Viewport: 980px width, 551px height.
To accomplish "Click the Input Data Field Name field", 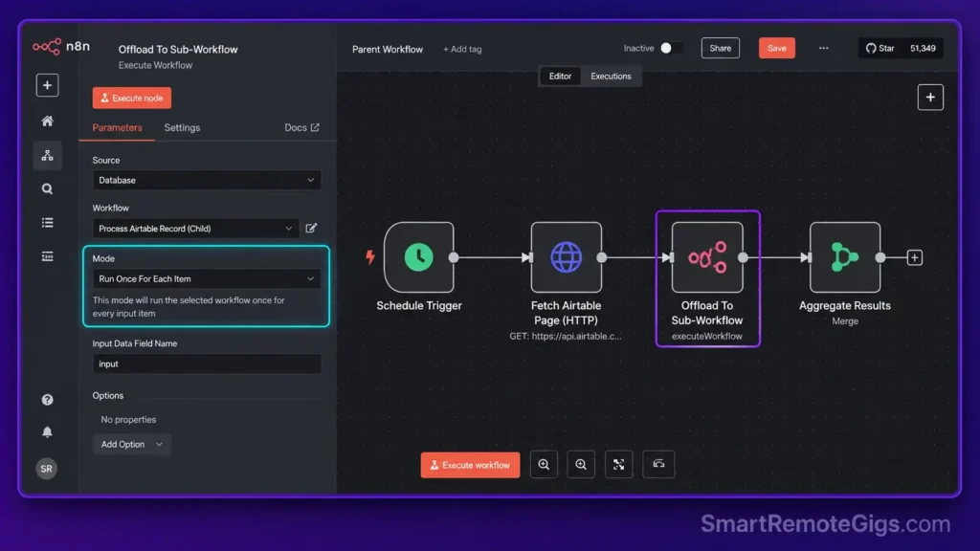I will click(207, 364).
